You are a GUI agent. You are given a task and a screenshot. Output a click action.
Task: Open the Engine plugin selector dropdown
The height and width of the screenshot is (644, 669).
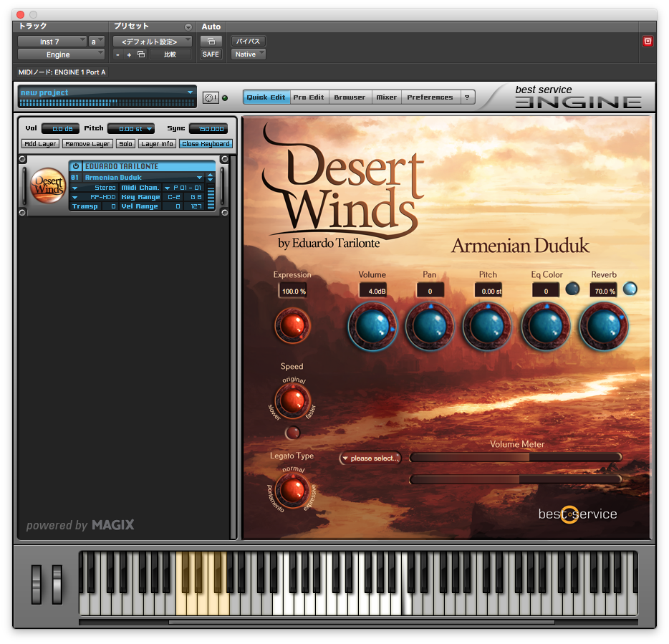coord(61,54)
